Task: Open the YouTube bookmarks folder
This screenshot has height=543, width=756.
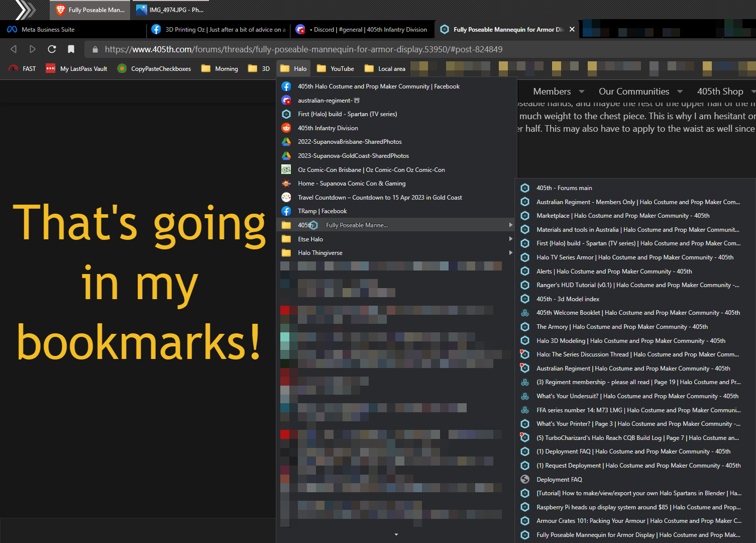Action: pos(336,68)
